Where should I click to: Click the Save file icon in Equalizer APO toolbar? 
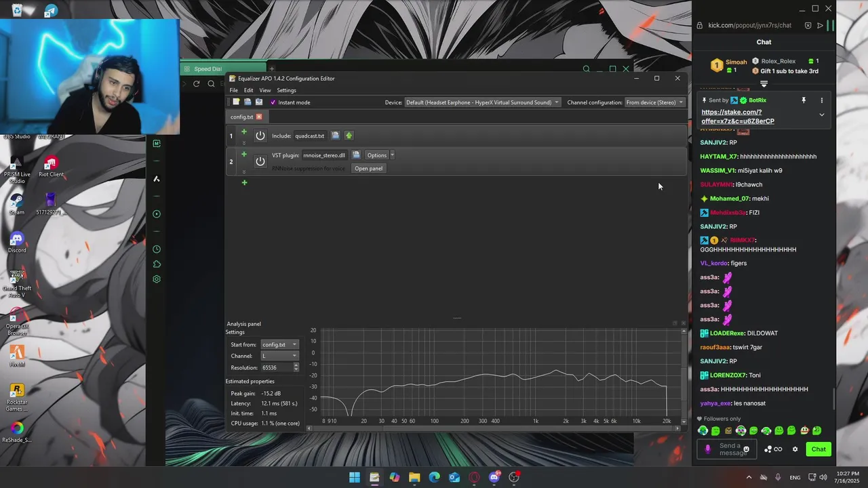click(258, 102)
